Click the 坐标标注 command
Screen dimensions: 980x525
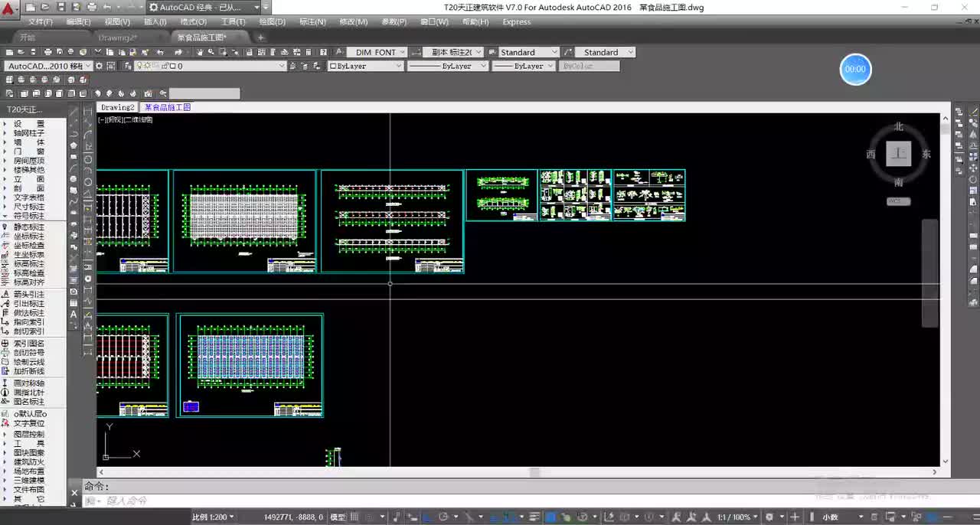[x=29, y=236]
